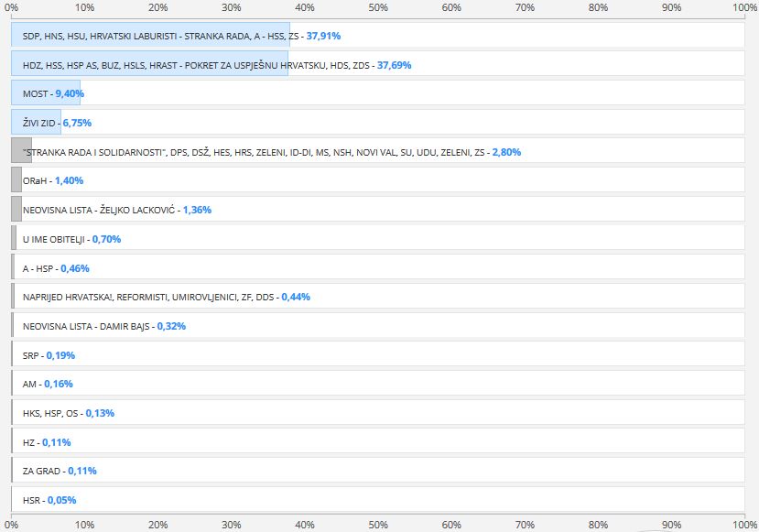Click the 37,91% percentage value
759x532 pixels.
pyautogui.click(x=323, y=37)
